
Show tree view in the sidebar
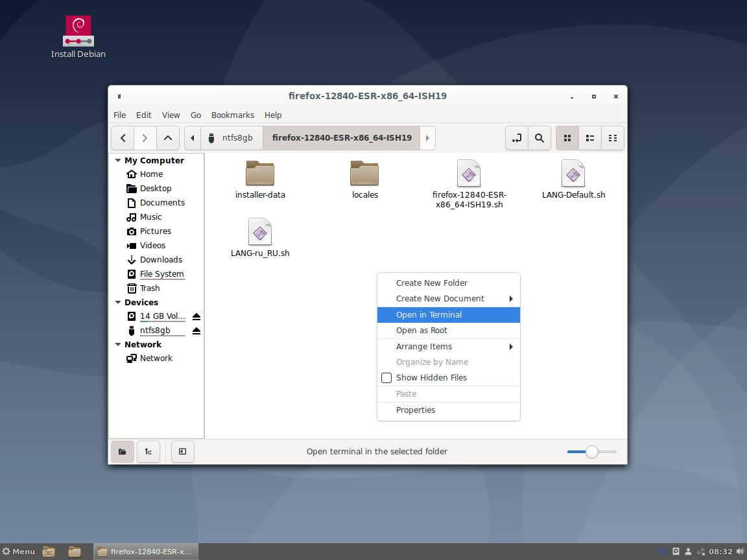point(148,451)
